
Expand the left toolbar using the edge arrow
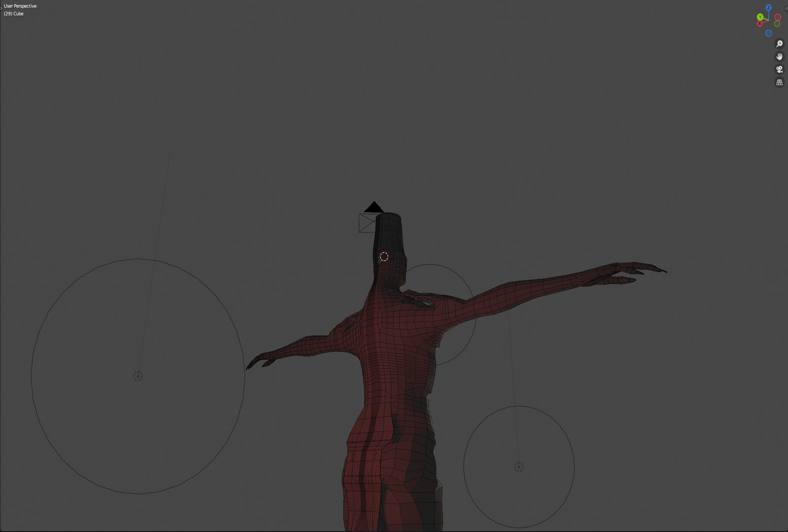(1, 8)
